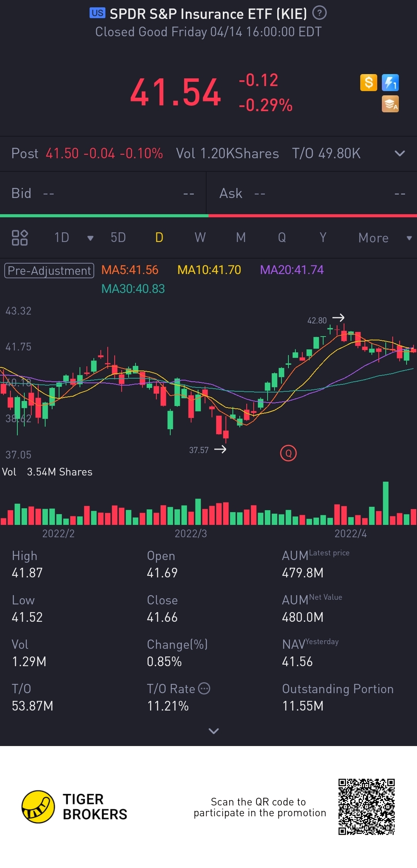Tap the T/O 53.87M value
The image size is (417, 868).
pos(32,706)
